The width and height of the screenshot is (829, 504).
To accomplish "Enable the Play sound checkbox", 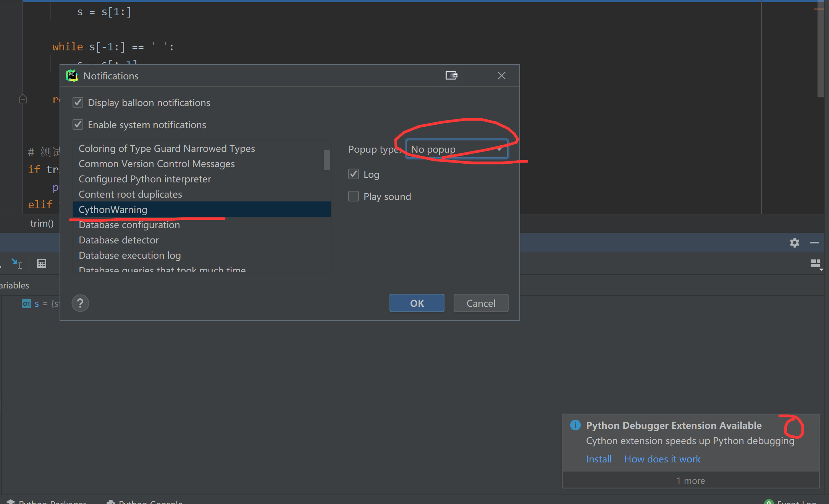I will pyautogui.click(x=354, y=196).
